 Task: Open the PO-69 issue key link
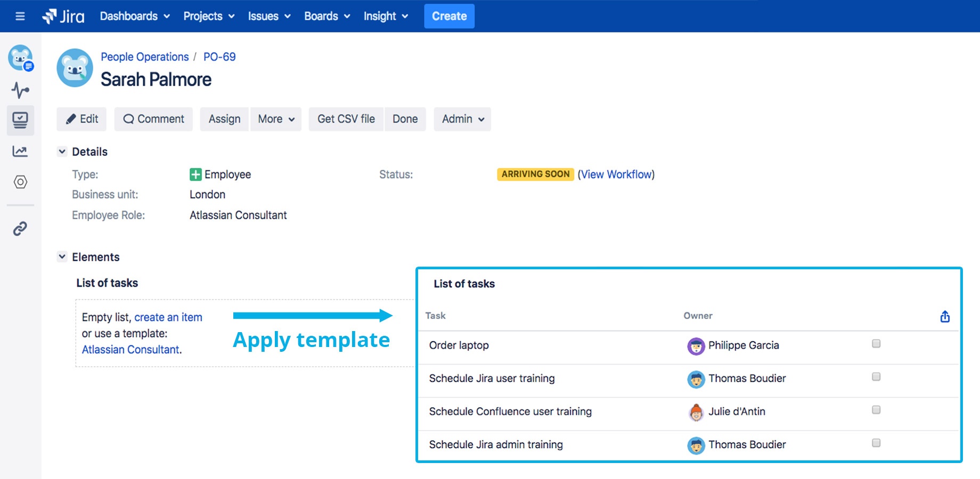219,57
